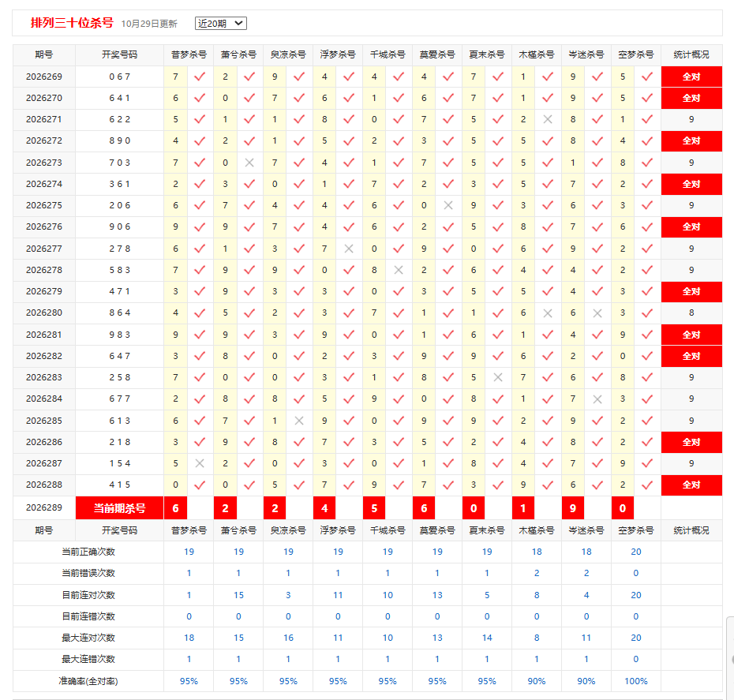
Task: Click the 全对 badge in row 2026272
Action: tap(691, 140)
